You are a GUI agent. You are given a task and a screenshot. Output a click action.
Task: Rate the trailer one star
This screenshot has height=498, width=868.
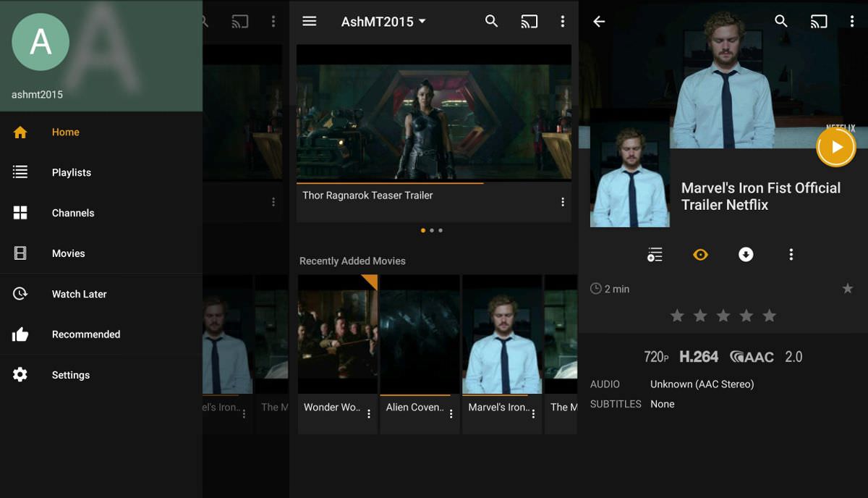pos(677,316)
